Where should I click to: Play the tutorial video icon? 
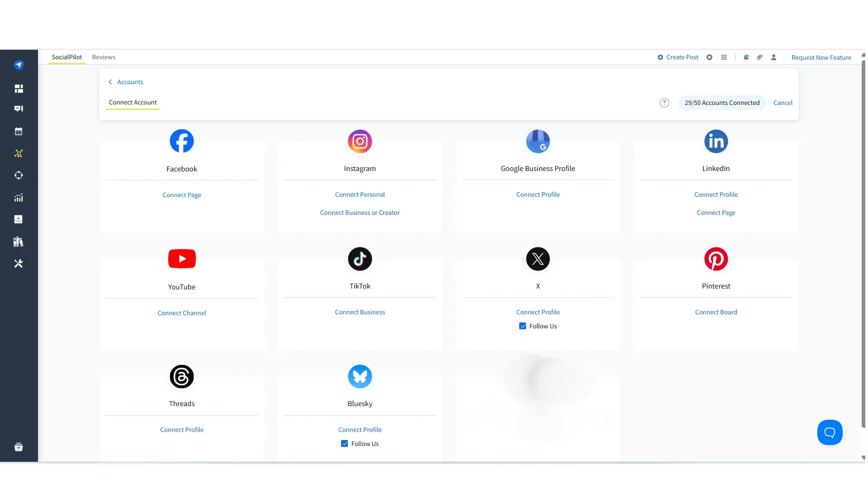point(709,57)
